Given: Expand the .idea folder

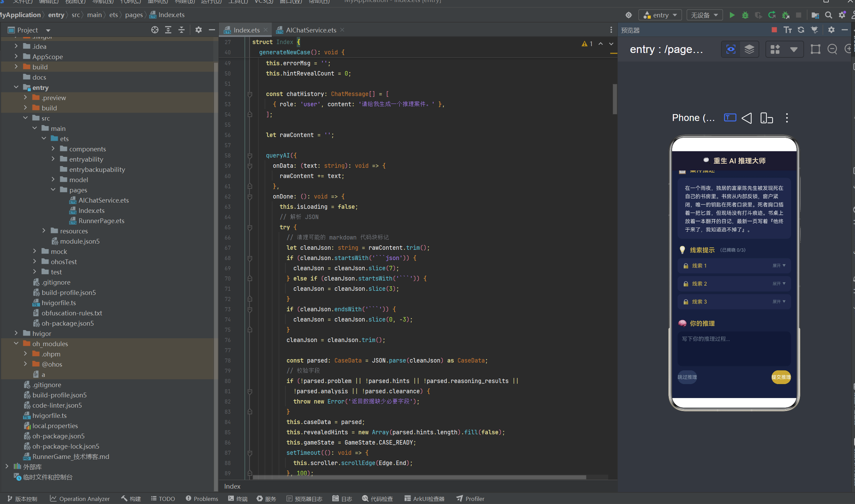Looking at the screenshot, I should pos(16,46).
